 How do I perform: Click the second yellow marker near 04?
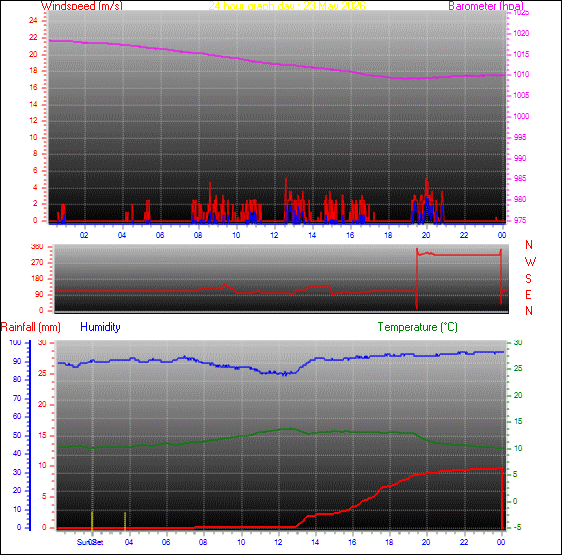point(125,521)
